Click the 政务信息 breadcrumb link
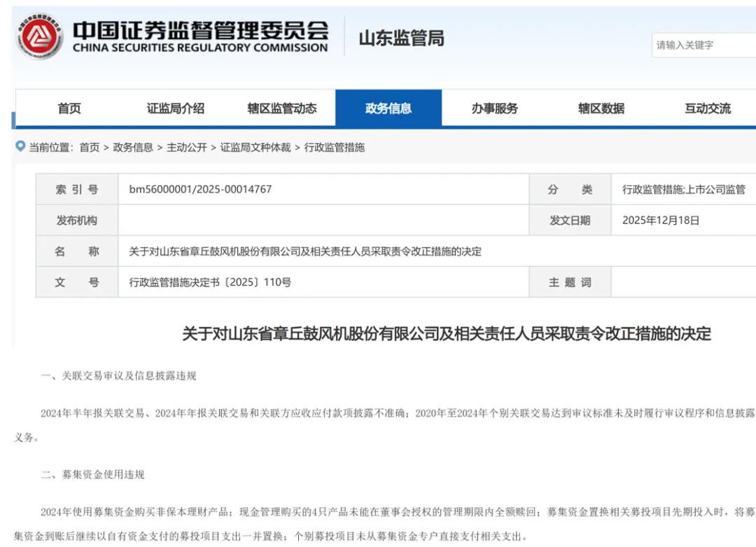The image size is (756, 547). click(x=133, y=147)
